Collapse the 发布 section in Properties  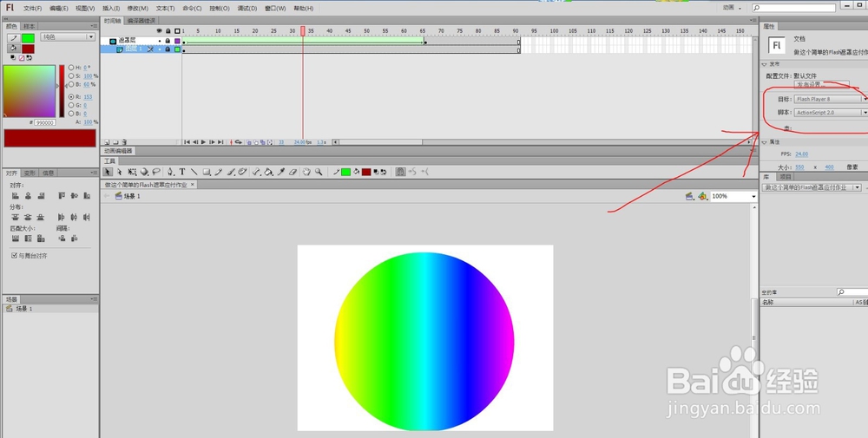coord(765,64)
